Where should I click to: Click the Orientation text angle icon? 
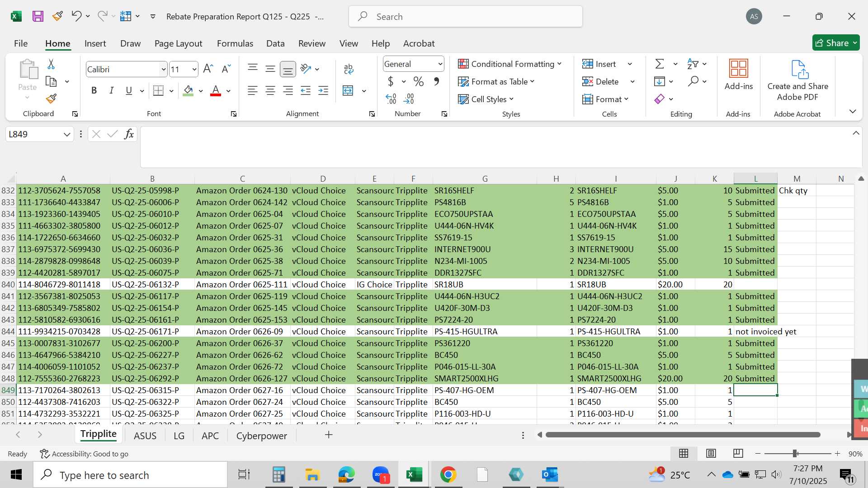click(306, 69)
